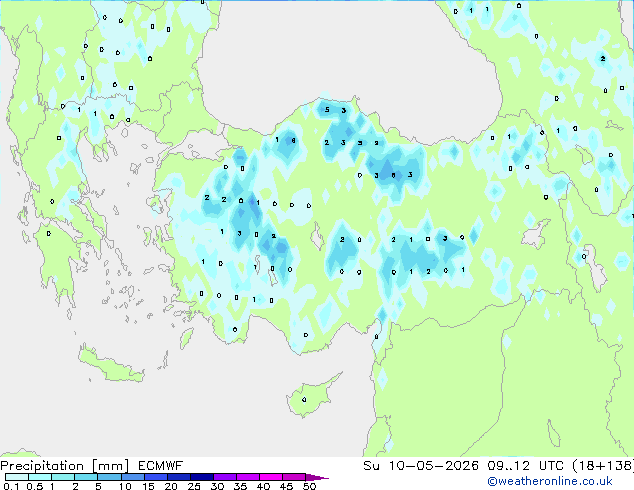Click the legend tick label "15"
This screenshot has height=490, width=634.
(148, 486)
